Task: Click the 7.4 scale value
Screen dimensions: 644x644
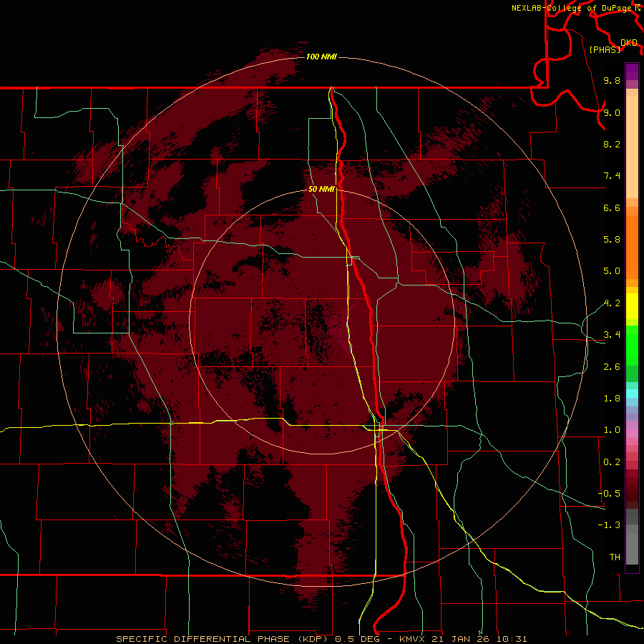Action: (612, 176)
